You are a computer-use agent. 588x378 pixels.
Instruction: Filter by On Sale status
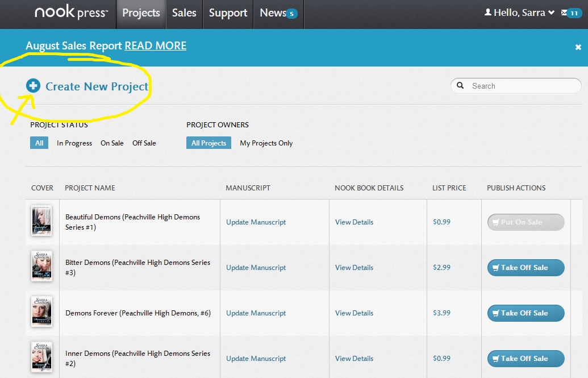point(112,143)
